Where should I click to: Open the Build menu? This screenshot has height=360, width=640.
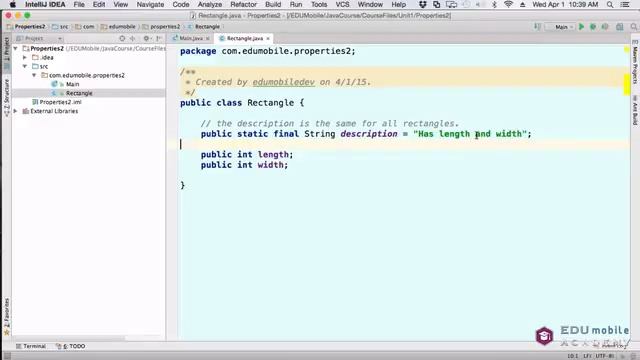pyautogui.click(x=273, y=4)
